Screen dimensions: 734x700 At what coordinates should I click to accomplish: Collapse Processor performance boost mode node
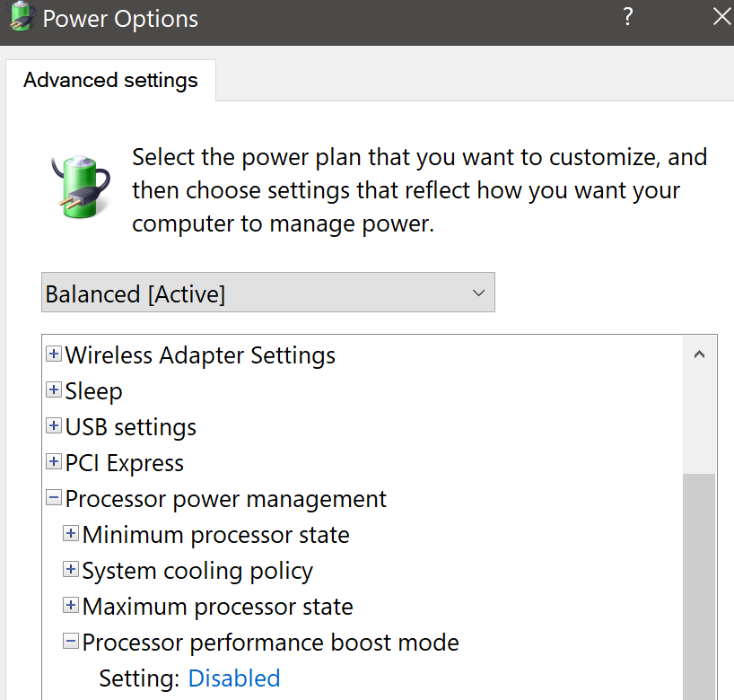71,641
